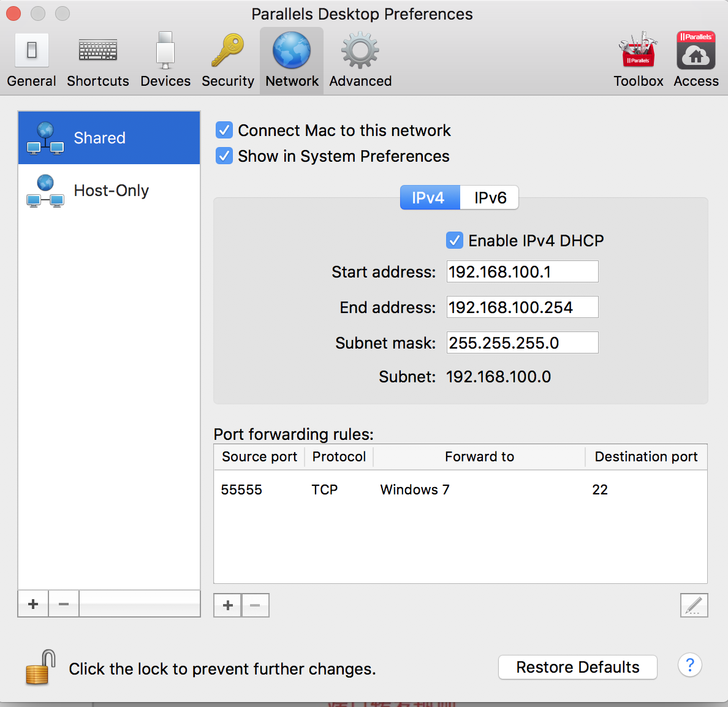Open the Devices preferences pane
728x707 pixels.
(x=165, y=61)
